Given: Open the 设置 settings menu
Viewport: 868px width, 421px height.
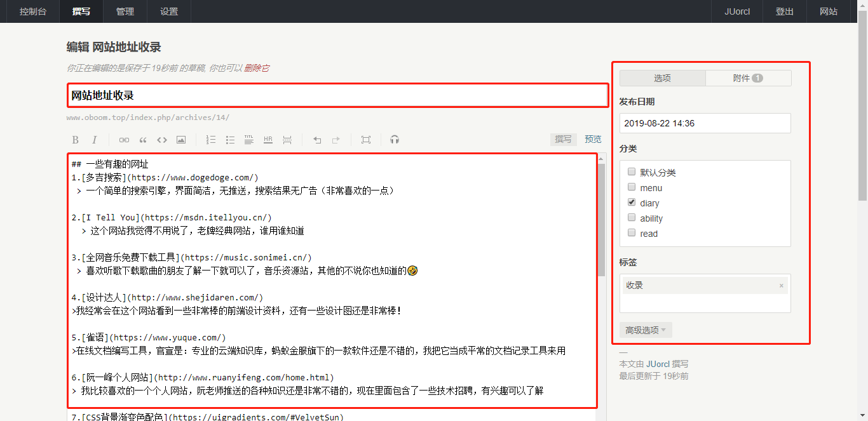Looking at the screenshot, I should pos(169,11).
